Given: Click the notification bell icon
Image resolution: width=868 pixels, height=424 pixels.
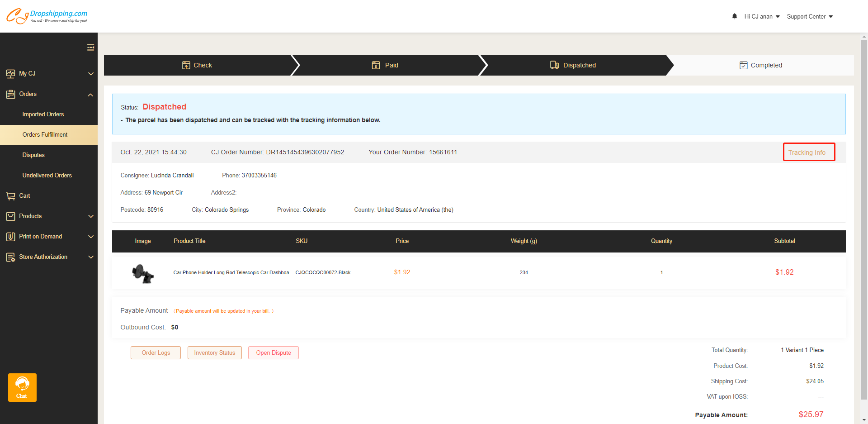Looking at the screenshot, I should coord(734,16).
